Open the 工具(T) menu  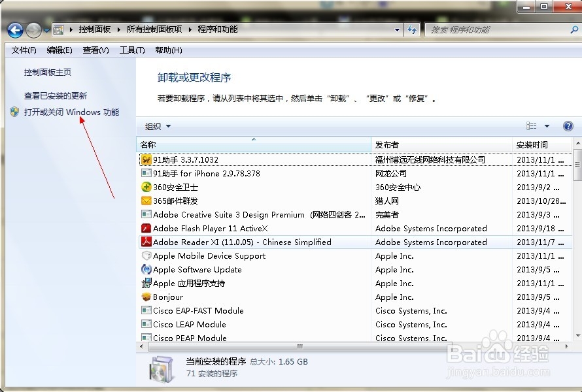click(132, 50)
